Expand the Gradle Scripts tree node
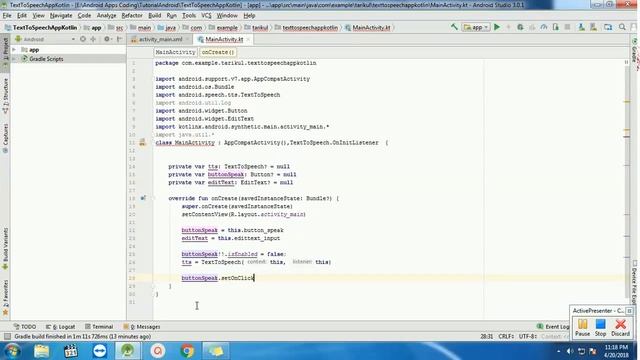640x360 pixels. [14, 59]
